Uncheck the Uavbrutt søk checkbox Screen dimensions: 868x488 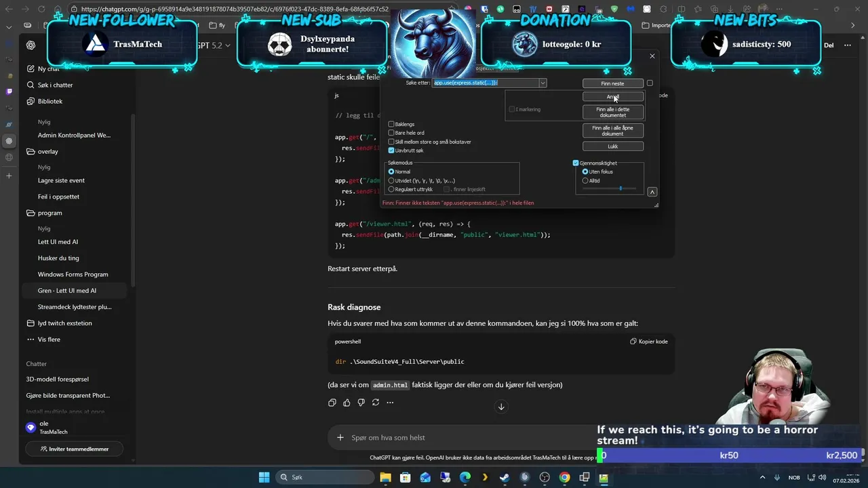(x=391, y=150)
